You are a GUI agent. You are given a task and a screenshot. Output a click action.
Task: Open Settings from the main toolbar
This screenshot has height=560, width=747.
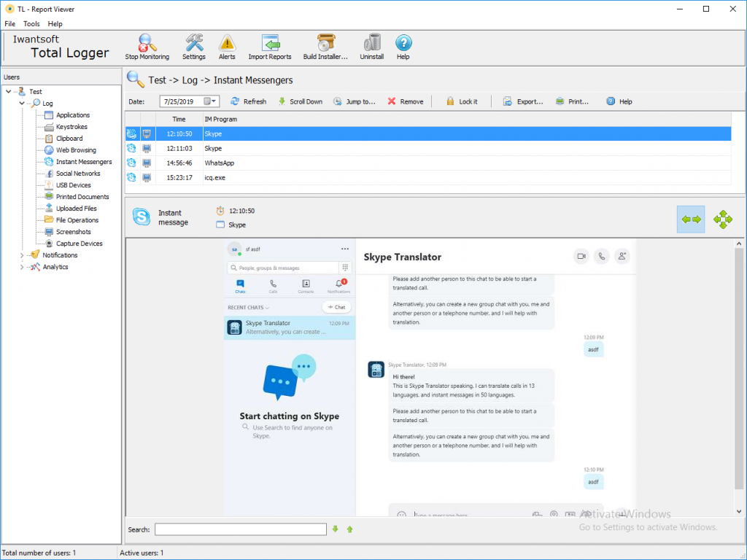point(194,44)
